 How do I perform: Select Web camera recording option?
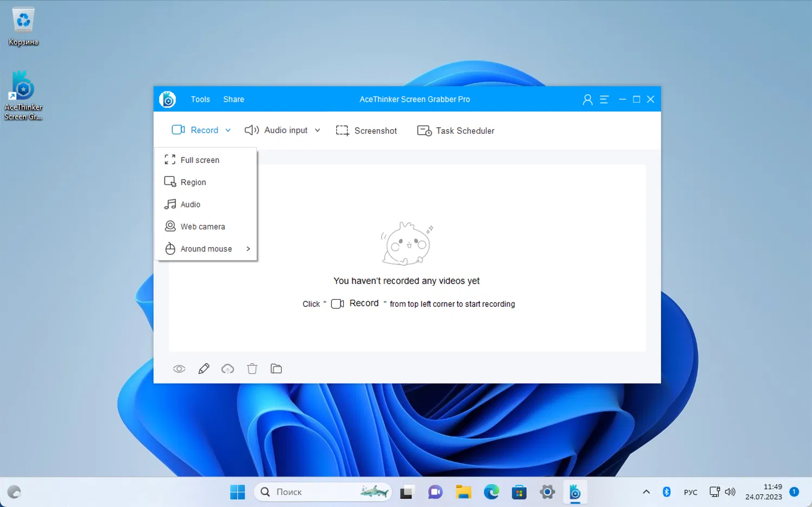pyautogui.click(x=206, y=227)
